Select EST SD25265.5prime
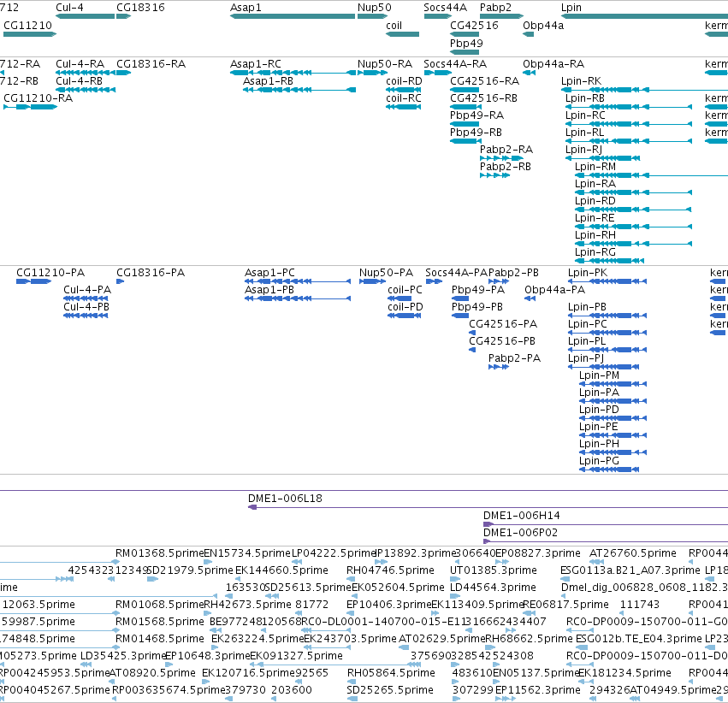This screenshot has height=703, width=728. point(390,689)
